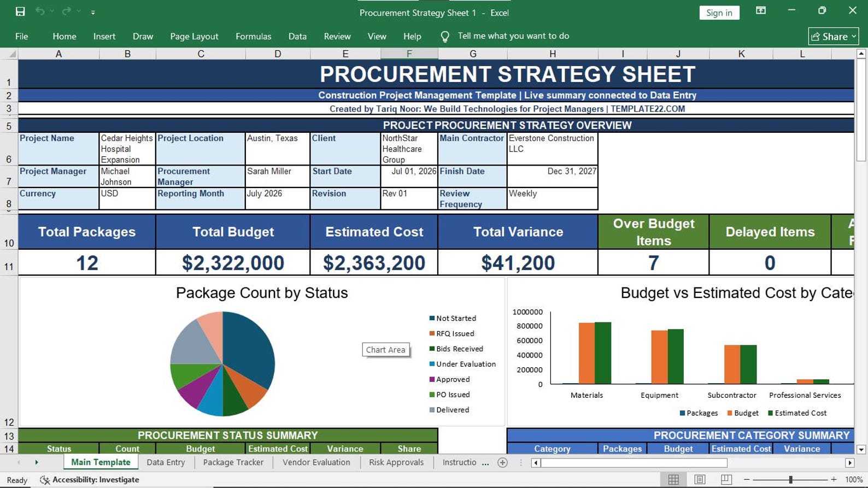Select the cell with Austin, Texas
Image resolution: width=868 pixels, height=488 pixels.
(278, 149)
